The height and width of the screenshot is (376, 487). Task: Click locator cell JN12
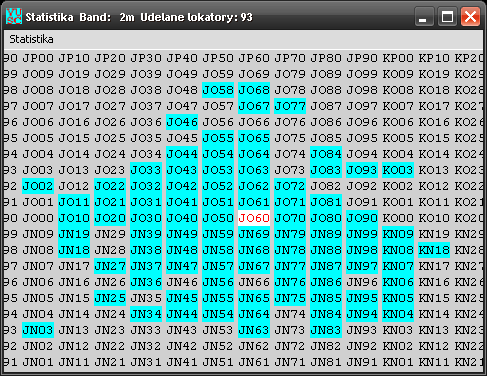(74, 346)
